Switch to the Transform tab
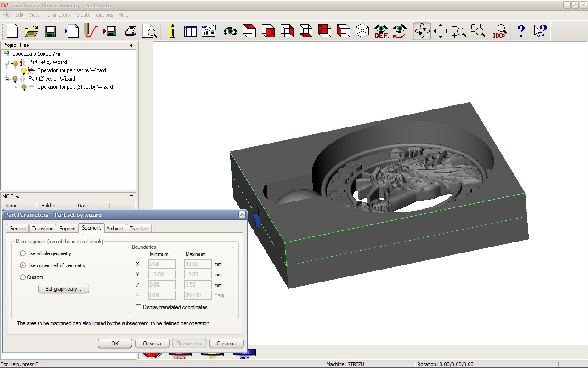 43,229
